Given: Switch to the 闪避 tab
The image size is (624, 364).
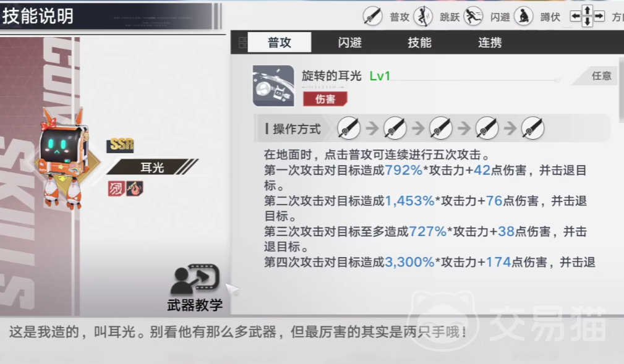Looking at the screenshot, I should coord(349,42).
